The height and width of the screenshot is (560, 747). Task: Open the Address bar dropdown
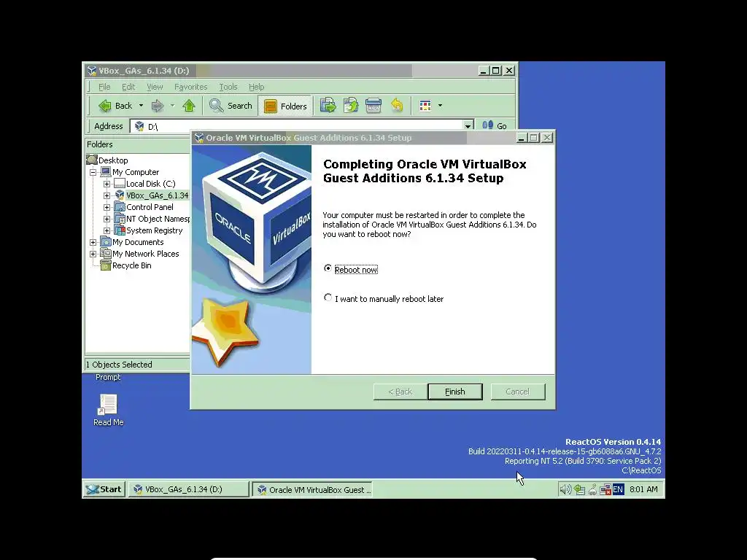[468, 126]
